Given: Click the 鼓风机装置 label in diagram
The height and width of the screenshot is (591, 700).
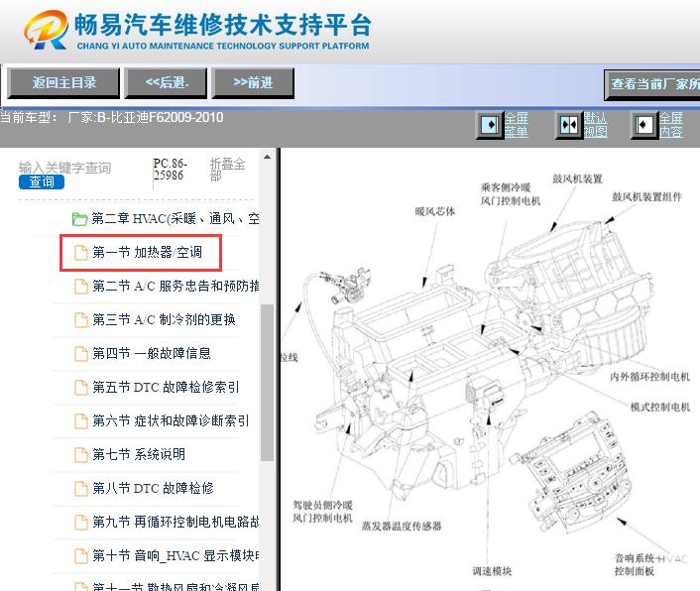Looking at the screenshot, I should [577, 179].
